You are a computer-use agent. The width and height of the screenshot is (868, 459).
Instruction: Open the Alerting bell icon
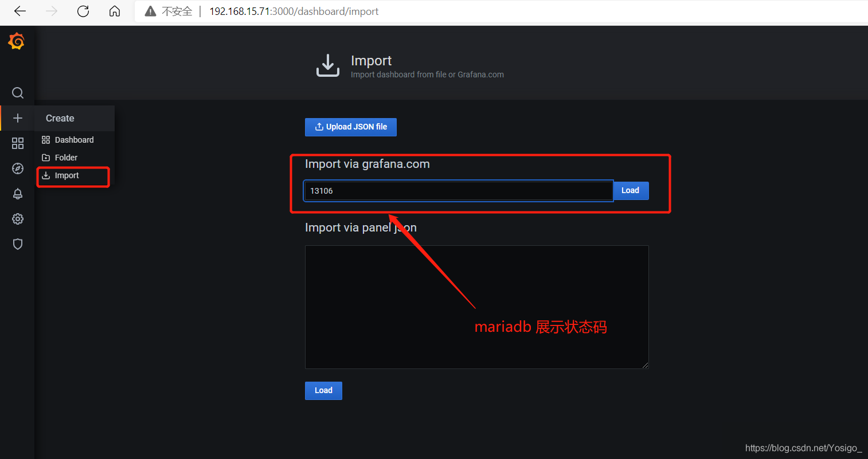(18, 194)
